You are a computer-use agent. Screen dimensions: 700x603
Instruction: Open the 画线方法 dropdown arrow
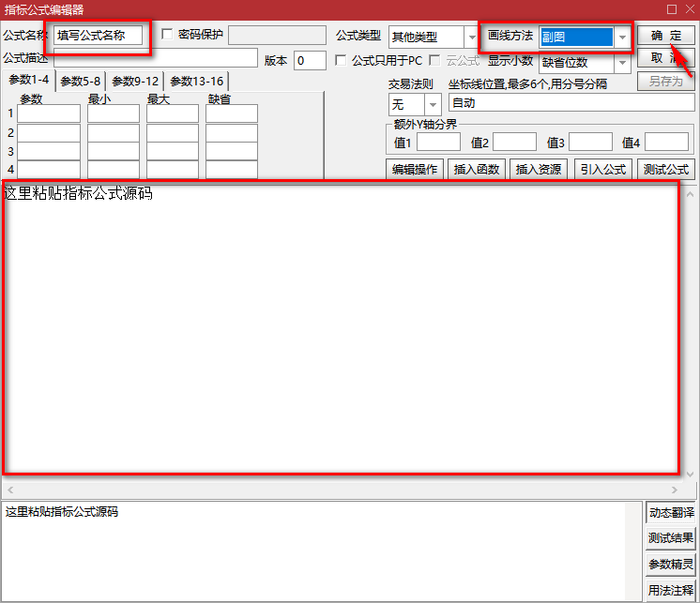[622, 37]
